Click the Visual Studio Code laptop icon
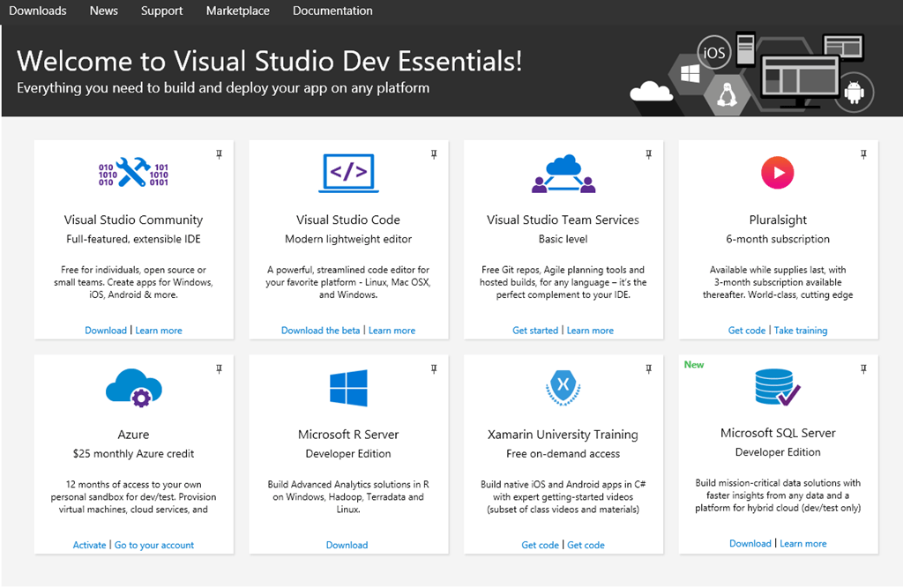 (348, 173)
